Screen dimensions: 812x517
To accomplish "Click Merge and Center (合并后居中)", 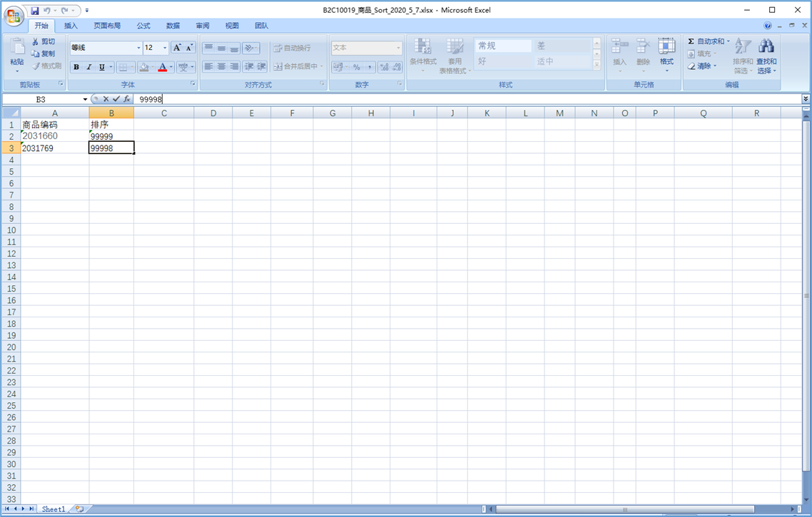I will point(295,66).
